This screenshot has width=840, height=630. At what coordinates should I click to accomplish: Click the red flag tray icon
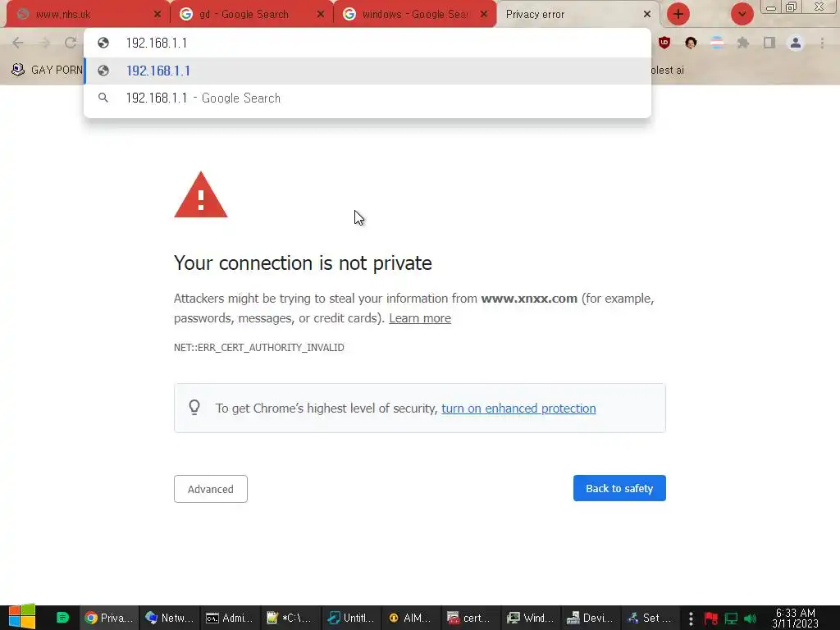711,619
